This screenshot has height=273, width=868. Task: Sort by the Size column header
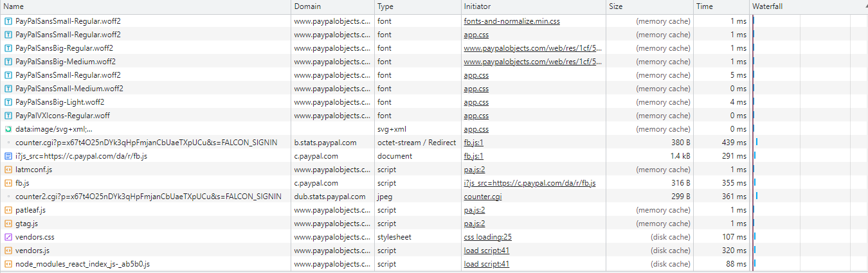[x=616, y=6]
